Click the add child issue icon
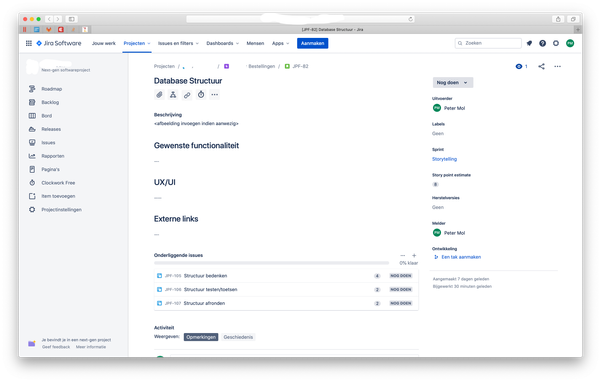Screen dimensions: 601x382 click(x=173, y=95)
